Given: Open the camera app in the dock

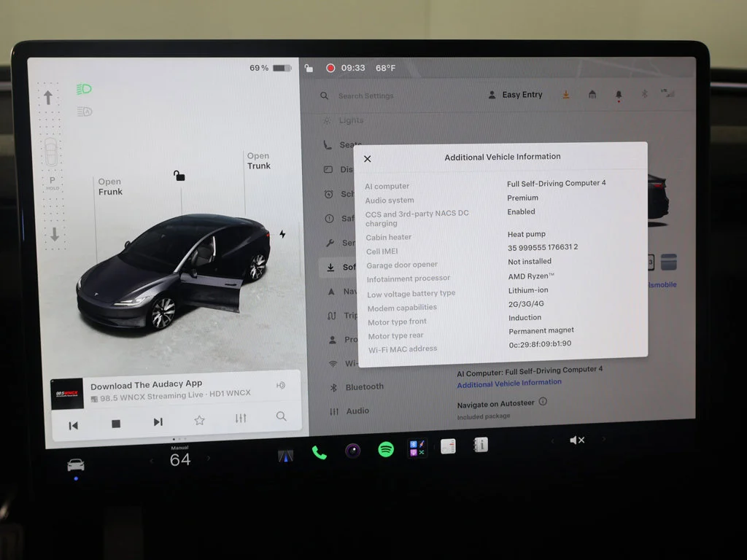Looking at the screenshot, I should click(x=353, y=451).
